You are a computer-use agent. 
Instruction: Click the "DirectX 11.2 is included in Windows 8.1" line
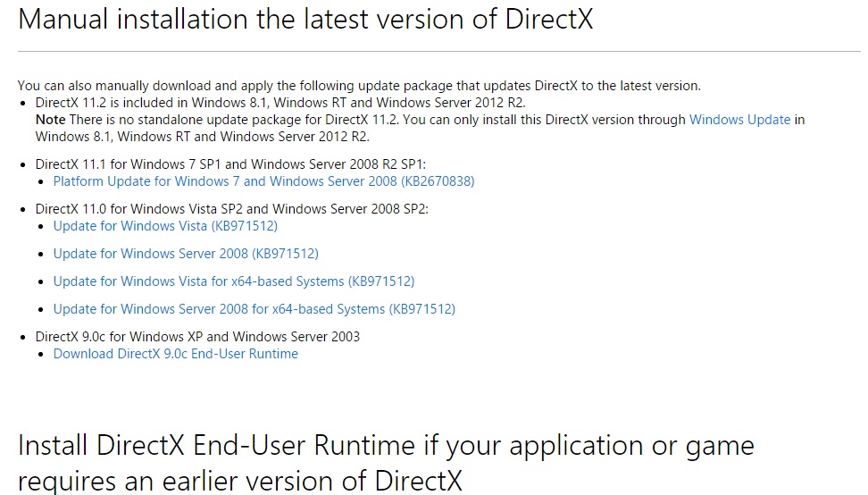(x=280, y=103)
